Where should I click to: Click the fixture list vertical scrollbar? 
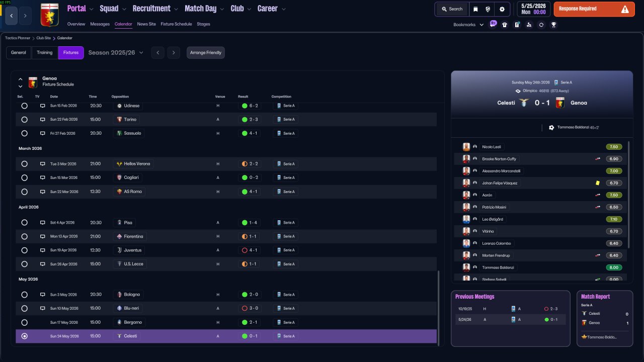click(x=439, y=308)
